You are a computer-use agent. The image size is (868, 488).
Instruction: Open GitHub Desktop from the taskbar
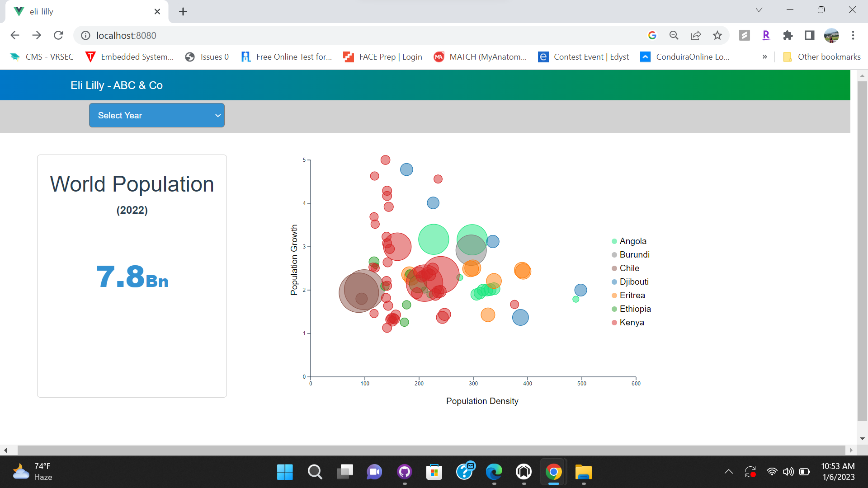click(x=404, y=472)
